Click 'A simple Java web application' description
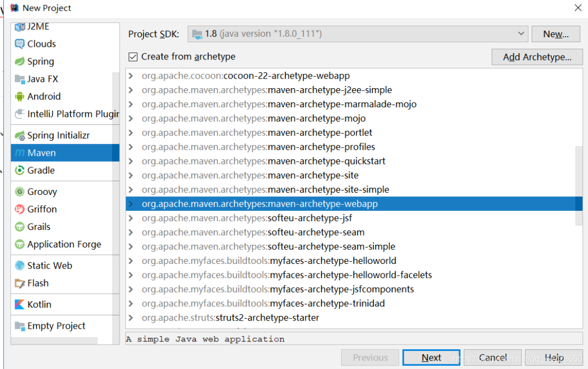 (x=205, y=339)
